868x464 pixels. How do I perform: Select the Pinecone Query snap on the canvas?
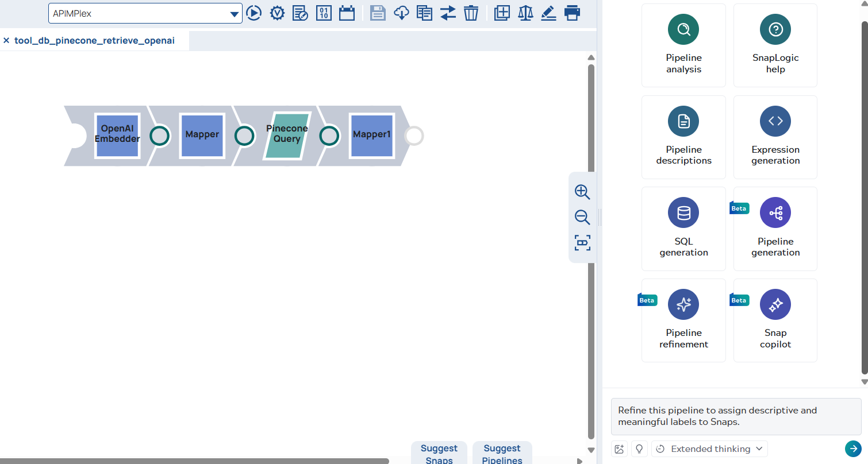coord(287,136)
